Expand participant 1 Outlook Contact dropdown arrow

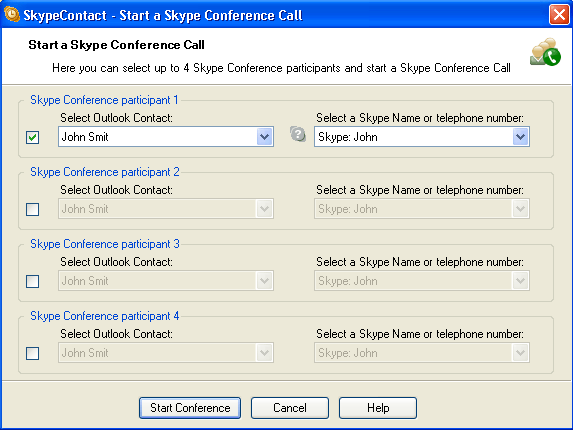tap(265, 137)
